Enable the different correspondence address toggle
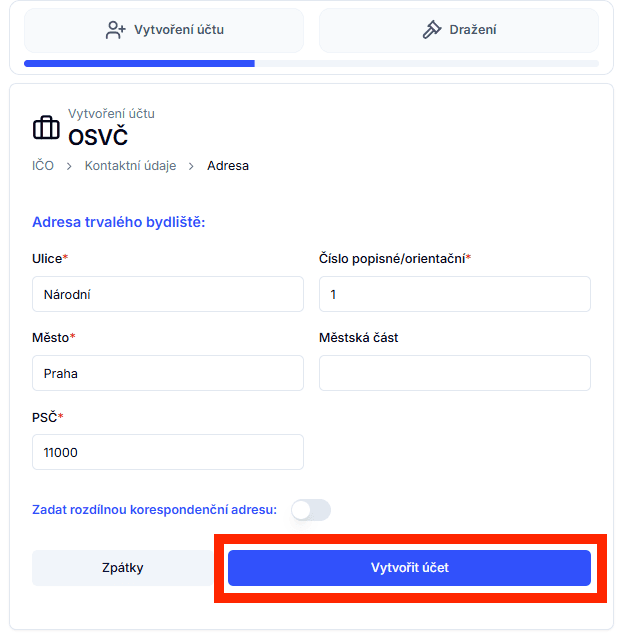This screenshot has width=617, height=638. pos(310,510)
